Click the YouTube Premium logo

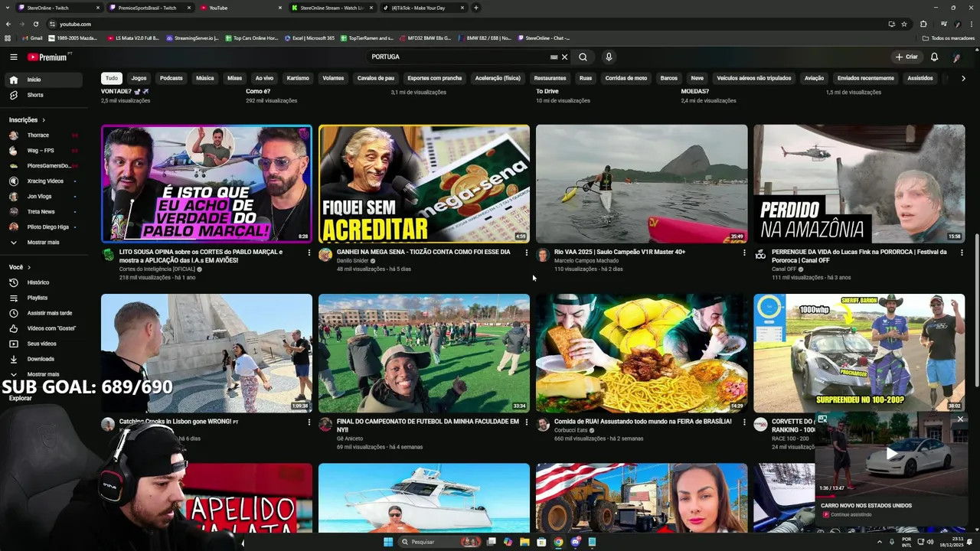point(48,57)
